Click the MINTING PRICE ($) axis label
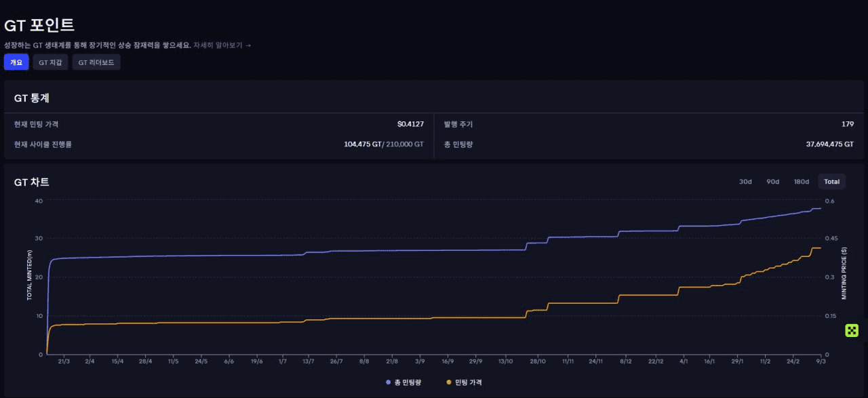868x398 pixels. (844, 278)
